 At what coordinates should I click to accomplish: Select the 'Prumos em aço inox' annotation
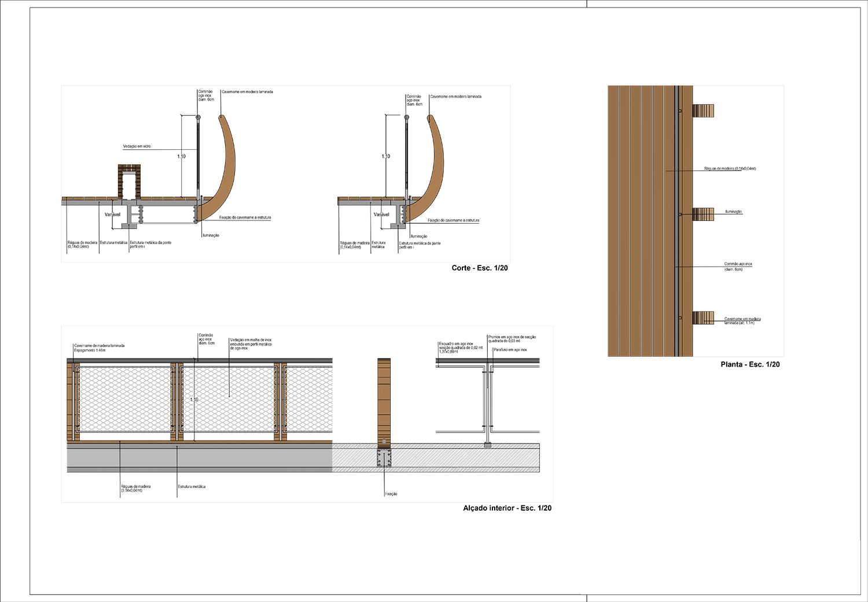coord(512,337)
